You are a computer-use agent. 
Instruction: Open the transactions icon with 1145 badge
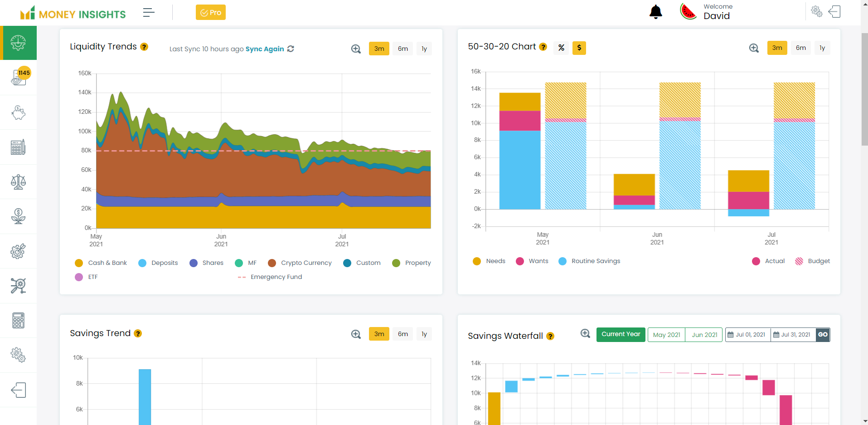click(18, 78)
